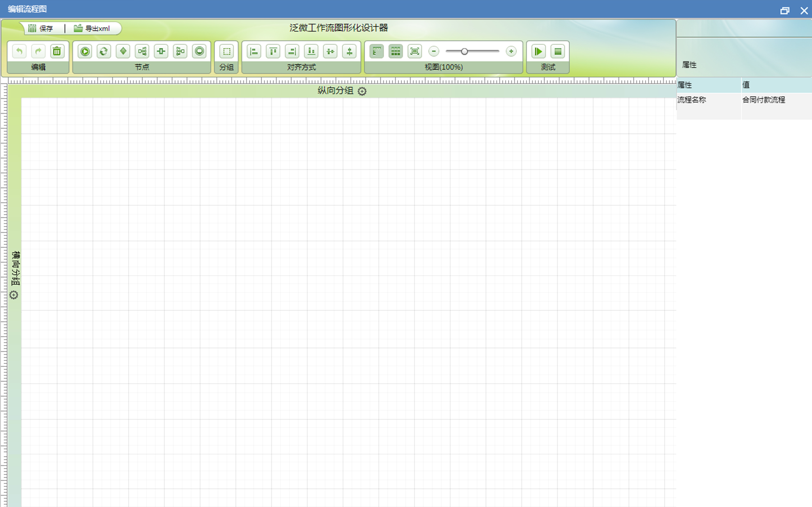Click the trash delete icon

pos(57,51)
